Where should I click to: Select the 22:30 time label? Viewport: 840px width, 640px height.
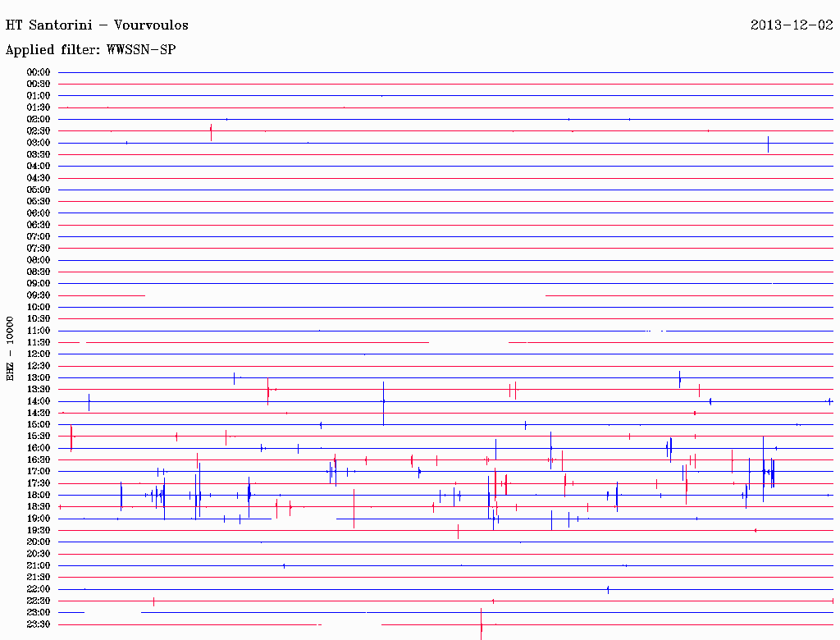pos(39,601)
